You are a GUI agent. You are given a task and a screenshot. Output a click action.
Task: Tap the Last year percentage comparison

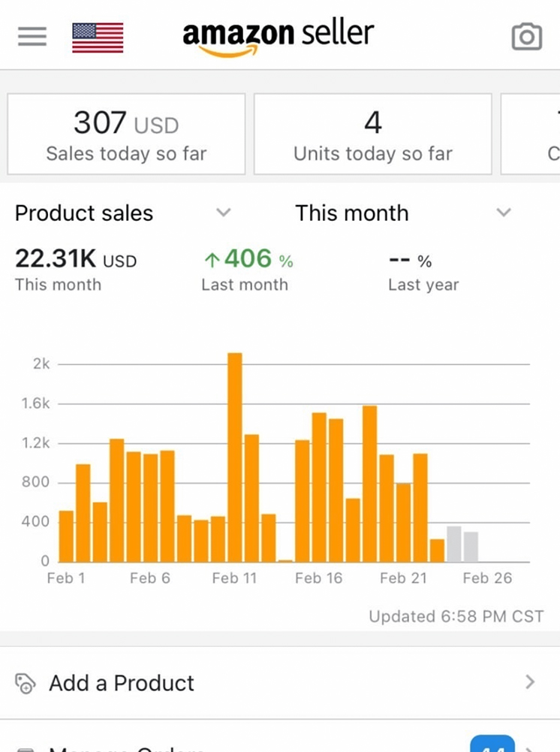tap(411, 261)
